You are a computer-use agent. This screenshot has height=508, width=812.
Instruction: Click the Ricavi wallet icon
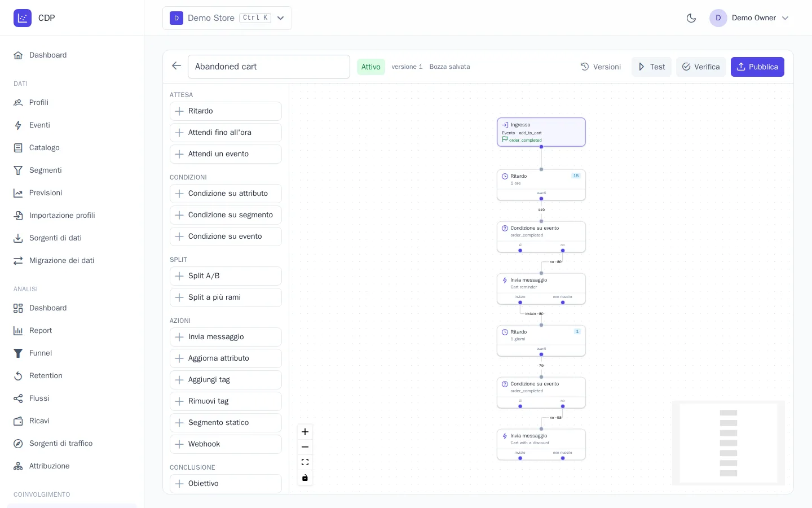[18, 421]
